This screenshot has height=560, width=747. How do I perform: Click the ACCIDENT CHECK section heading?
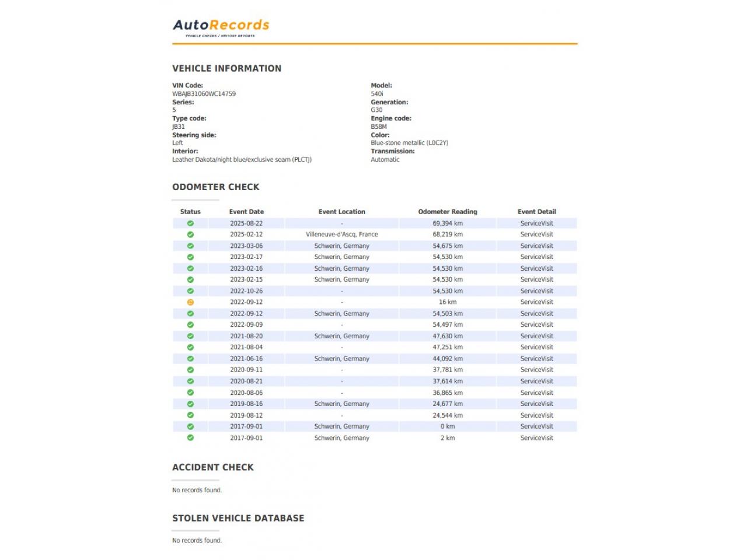(213, 467)
